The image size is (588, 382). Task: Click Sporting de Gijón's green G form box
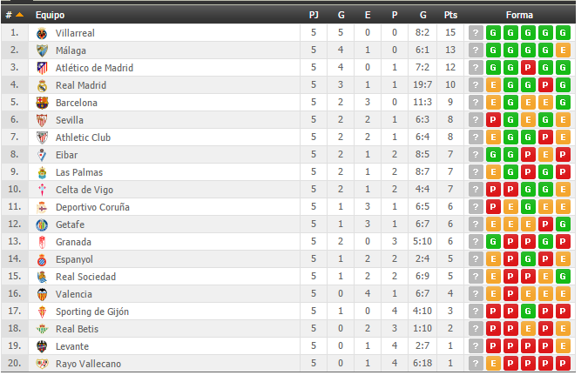pyautogui.click(x=528, y=312)
